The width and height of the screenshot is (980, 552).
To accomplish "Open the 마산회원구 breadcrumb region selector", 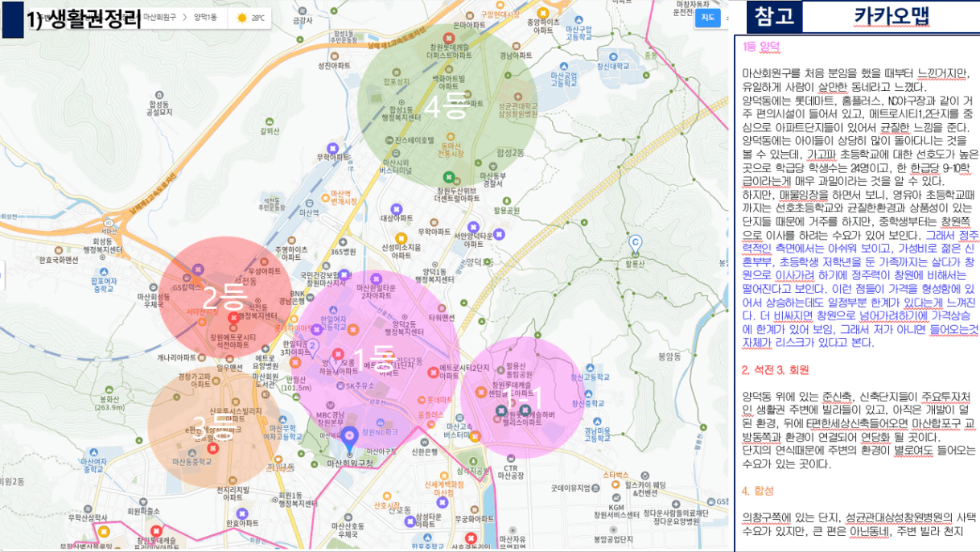I will pos(161,17).
